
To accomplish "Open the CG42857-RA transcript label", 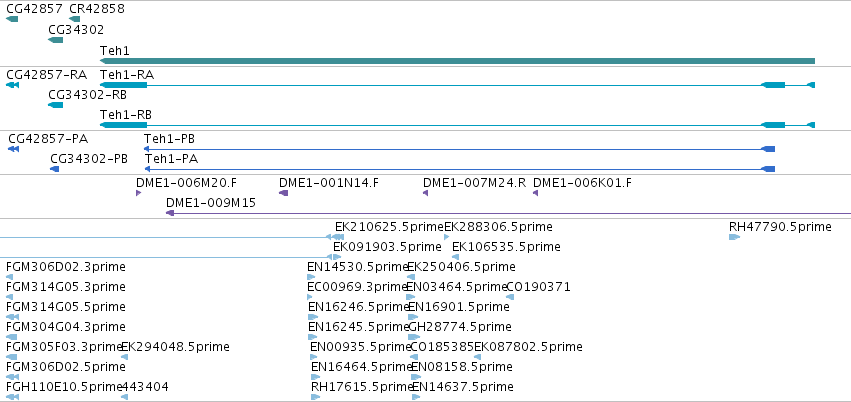I will pos(47,75).
